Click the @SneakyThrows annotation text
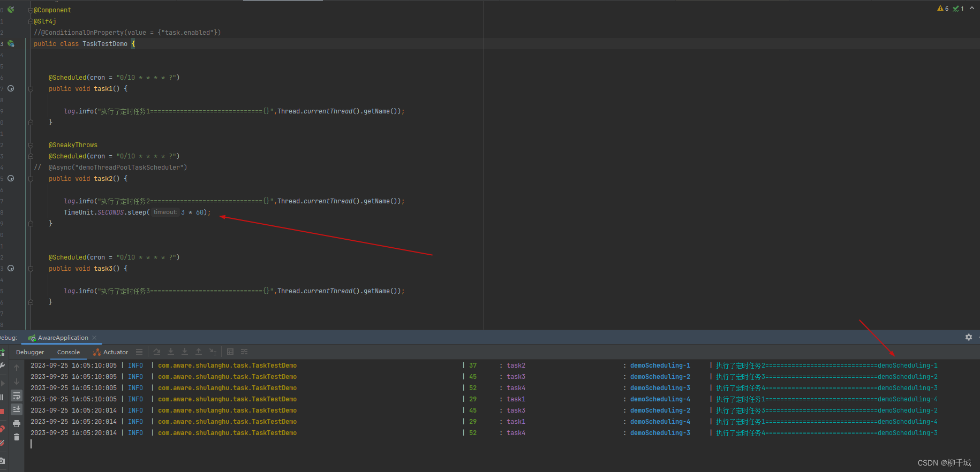 (x=73, y=145)
